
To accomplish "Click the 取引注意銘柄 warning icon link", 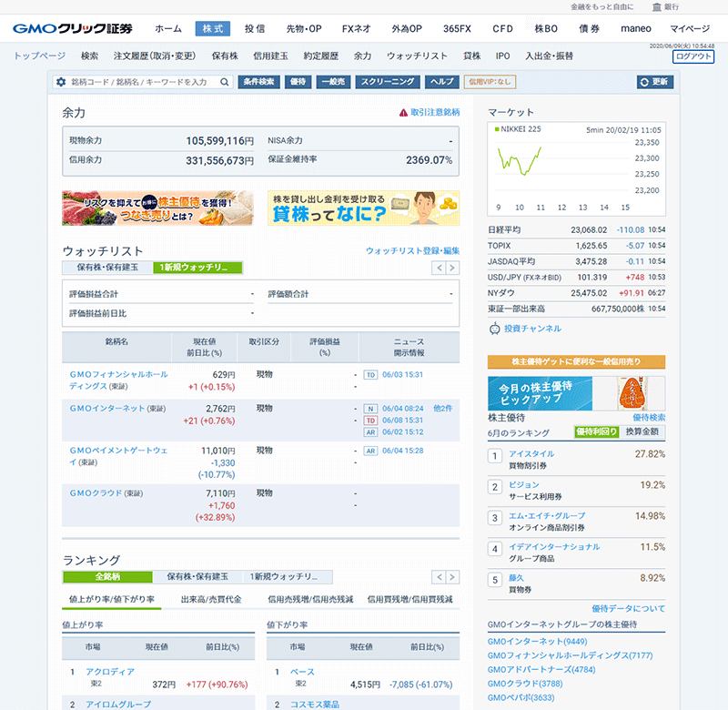I will point(403,113).
